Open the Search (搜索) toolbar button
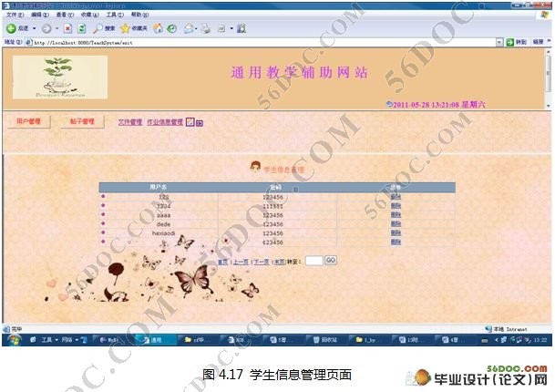 (103, 28)
